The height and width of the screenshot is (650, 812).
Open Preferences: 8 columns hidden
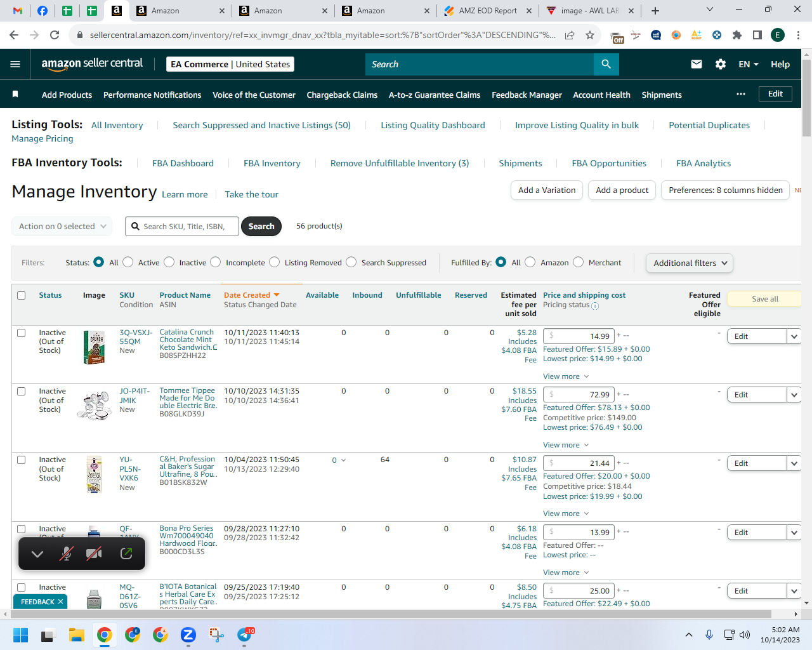[x=726, y=190]
